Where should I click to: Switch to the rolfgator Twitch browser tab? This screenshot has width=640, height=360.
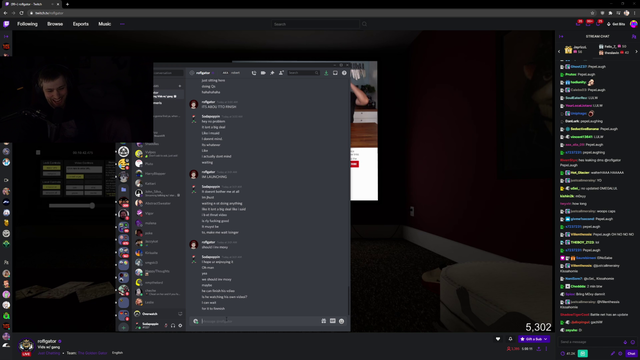pyautogui.click(x=31, y=4)
